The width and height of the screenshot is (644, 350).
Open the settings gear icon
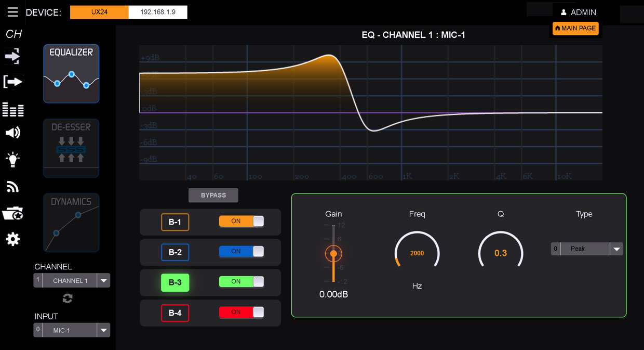click(12, 239)
